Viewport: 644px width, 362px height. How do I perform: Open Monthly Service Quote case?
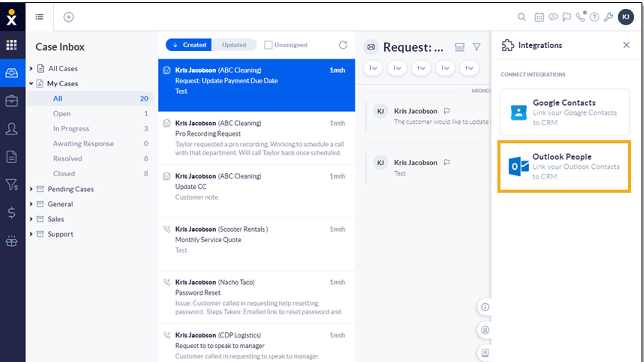coord(257,244)
